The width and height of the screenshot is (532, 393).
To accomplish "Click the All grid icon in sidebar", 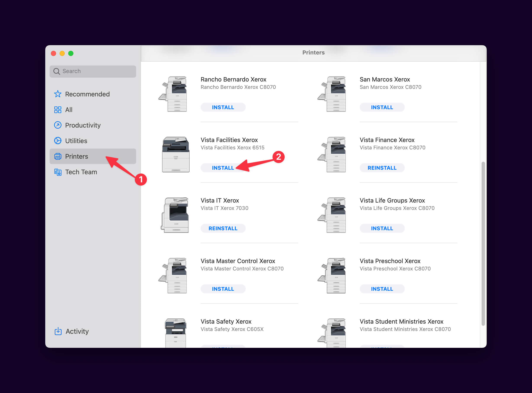I will [58, 110].
